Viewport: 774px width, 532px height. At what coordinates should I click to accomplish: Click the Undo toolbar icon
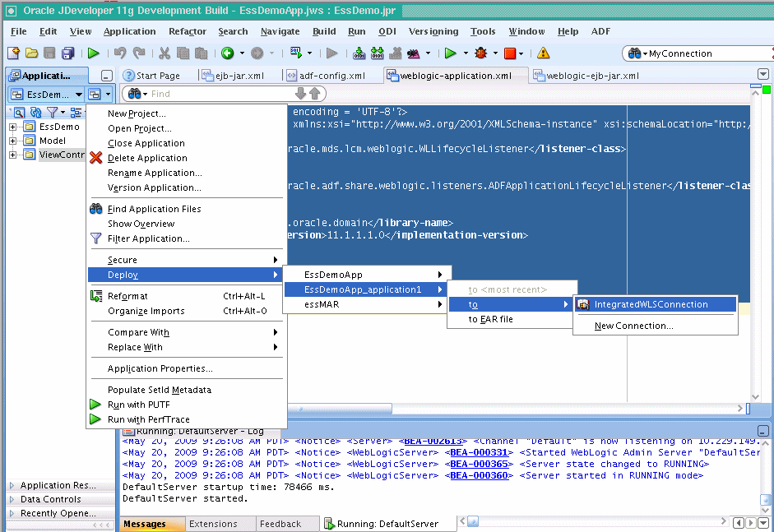pos(120,53)
